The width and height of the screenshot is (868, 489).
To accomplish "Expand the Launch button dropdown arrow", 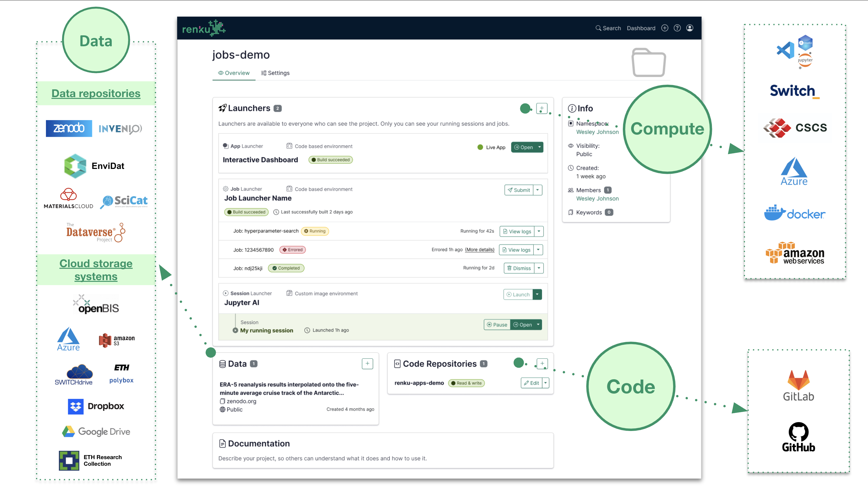I will pos(537,294).
